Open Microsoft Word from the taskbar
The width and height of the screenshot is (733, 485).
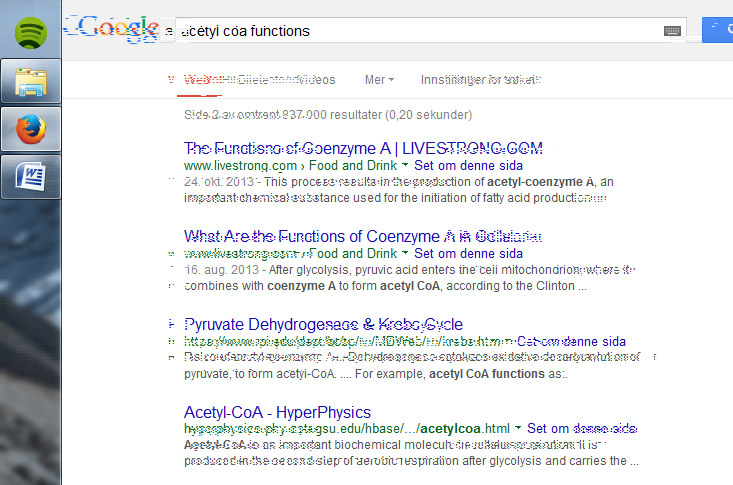(31, 177)
